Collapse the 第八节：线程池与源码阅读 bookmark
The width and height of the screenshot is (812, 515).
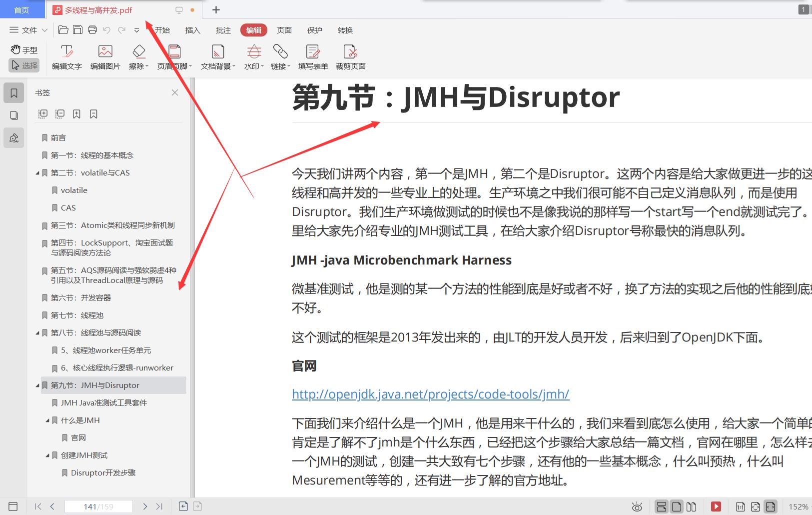(x=37, y=333)
